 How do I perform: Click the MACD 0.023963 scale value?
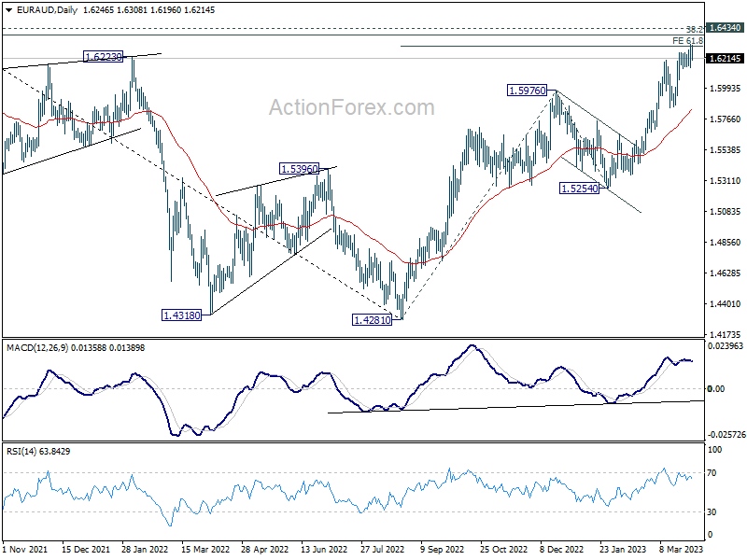click(x=726, y=346)
